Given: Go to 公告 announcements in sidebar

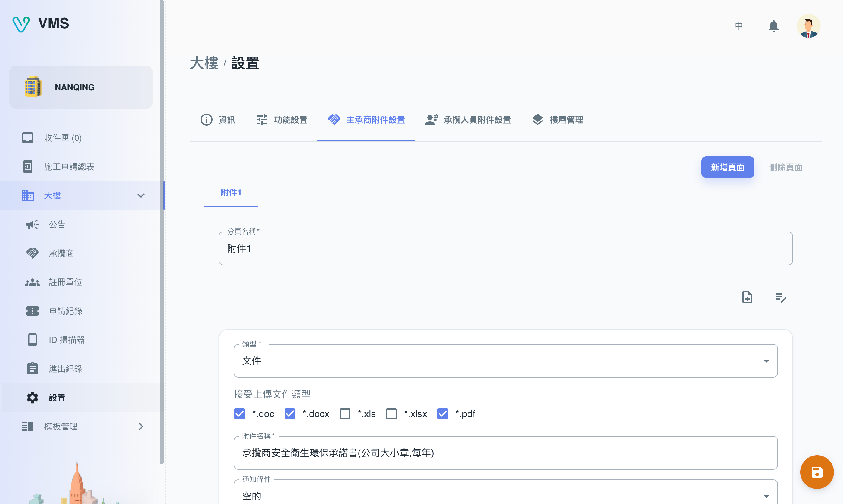Looking at the screenshot, I should 57,225.
